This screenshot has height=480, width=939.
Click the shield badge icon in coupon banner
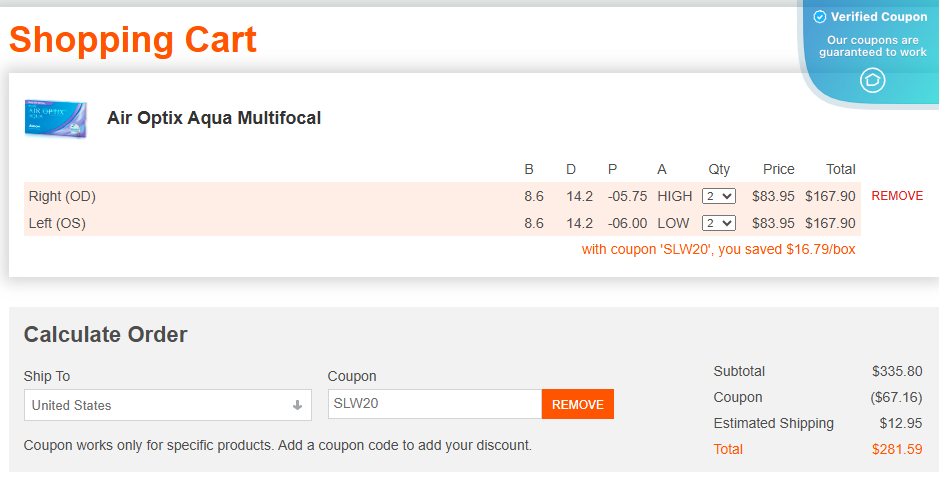[x=873, y=80]
